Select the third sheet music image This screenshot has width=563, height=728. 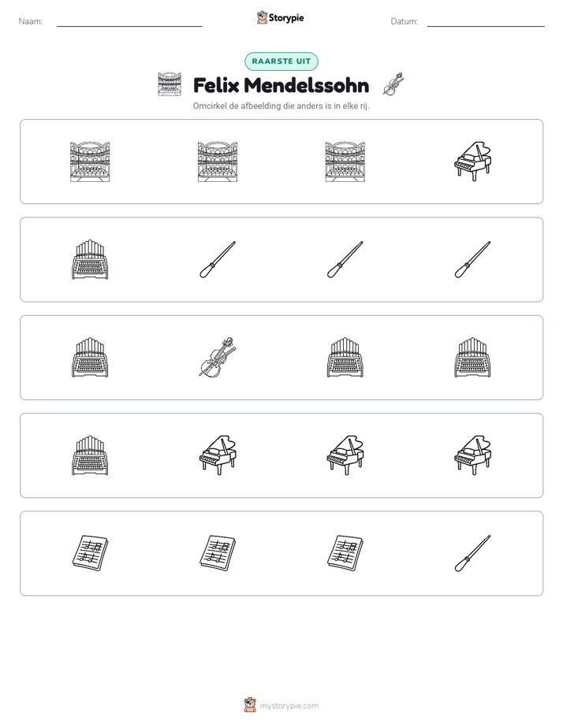point(345,553)
